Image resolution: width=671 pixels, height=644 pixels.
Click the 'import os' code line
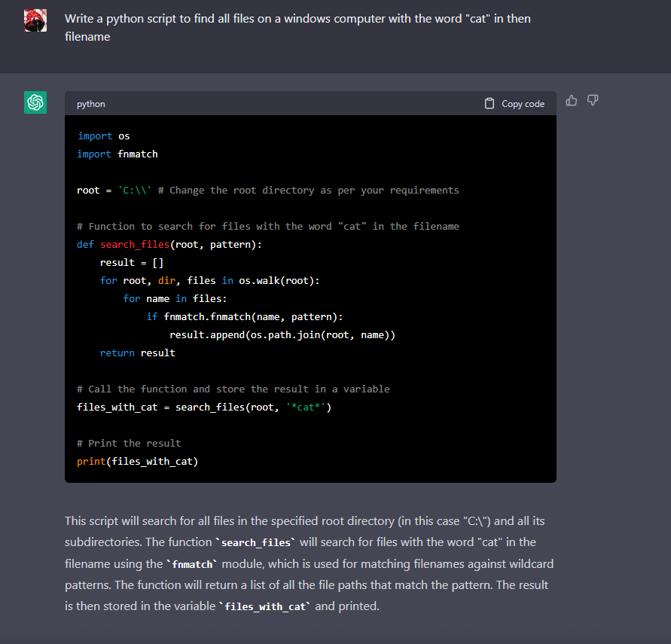click(103, 136)
